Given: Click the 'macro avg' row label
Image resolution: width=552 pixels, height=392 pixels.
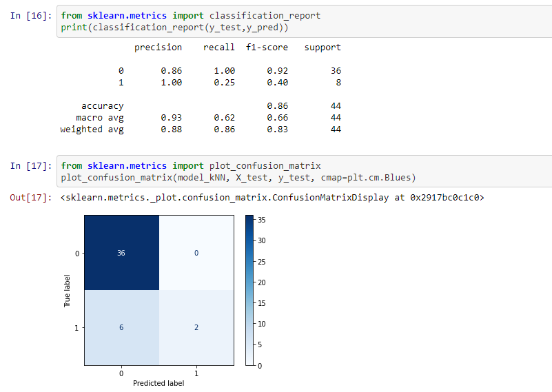Looking at the screenshot, I should pyautogui.click(x=100, y=118).
